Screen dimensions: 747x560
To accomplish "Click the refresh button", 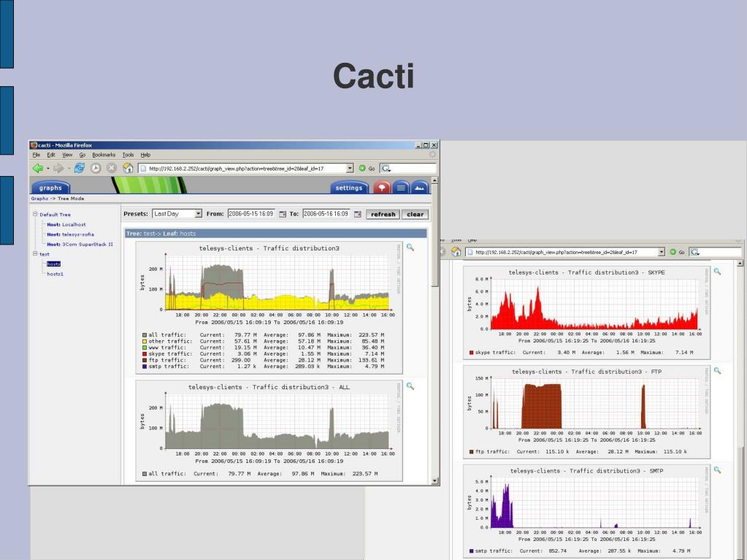I will coord(383,214).
